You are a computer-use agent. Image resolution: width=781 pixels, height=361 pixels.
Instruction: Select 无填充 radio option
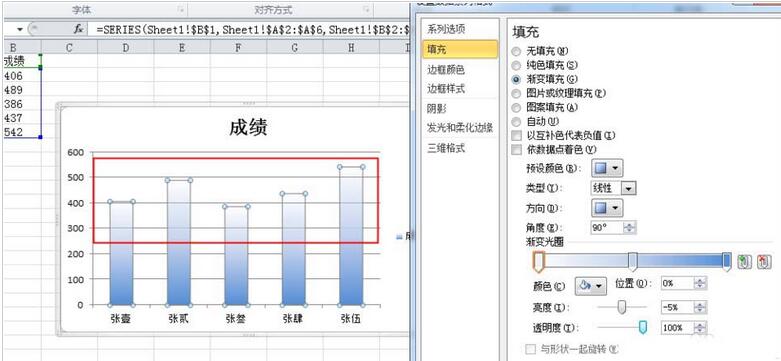[516, 51]
